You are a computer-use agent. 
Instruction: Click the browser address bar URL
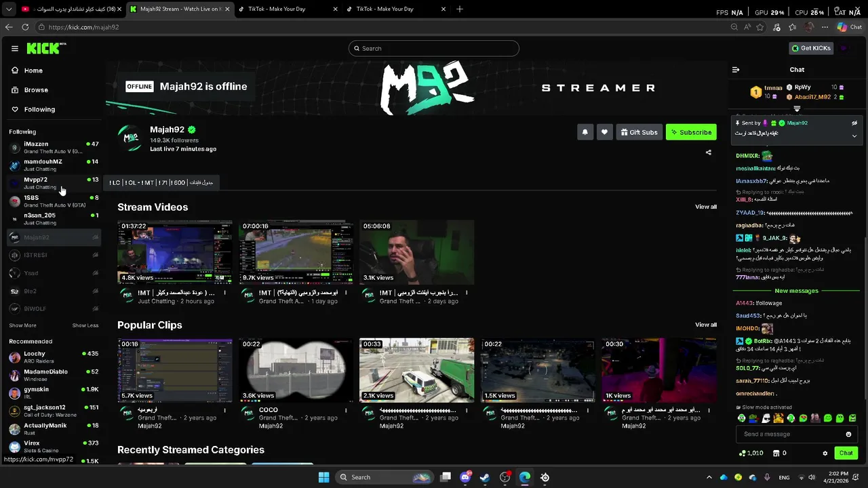pyautogui.click(x=83, y=27)
